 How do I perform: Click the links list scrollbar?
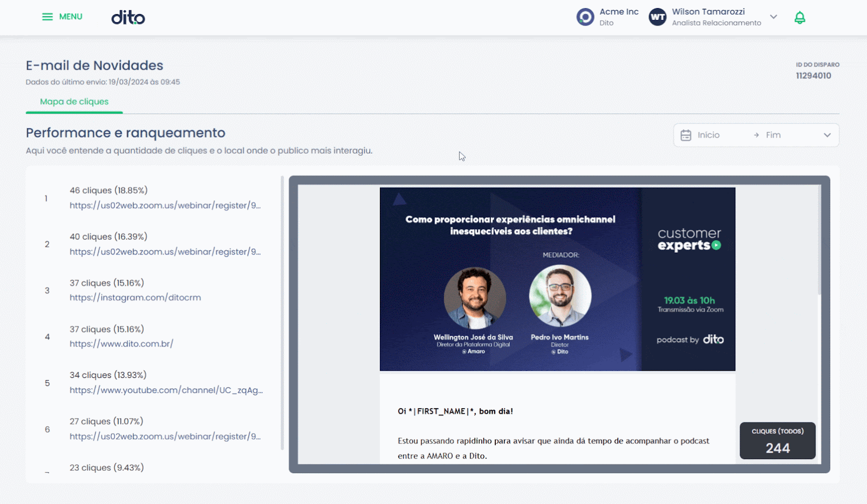point(282,313)
